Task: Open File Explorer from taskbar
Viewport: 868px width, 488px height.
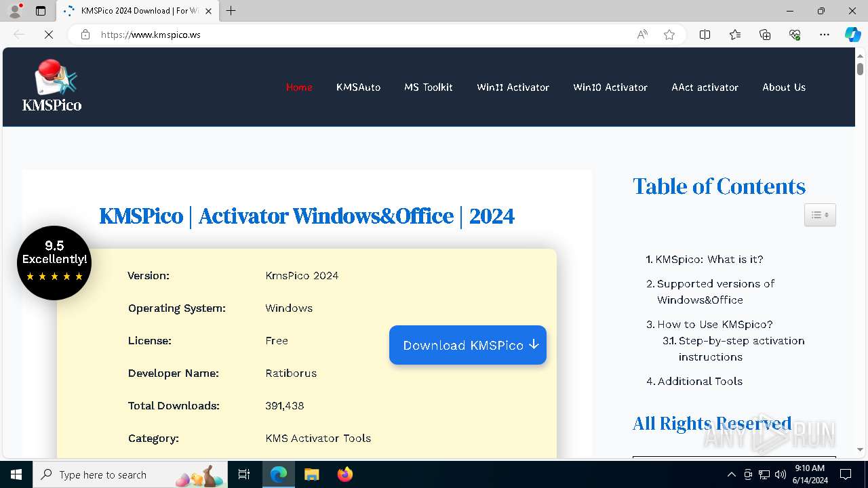Action: 311,474
